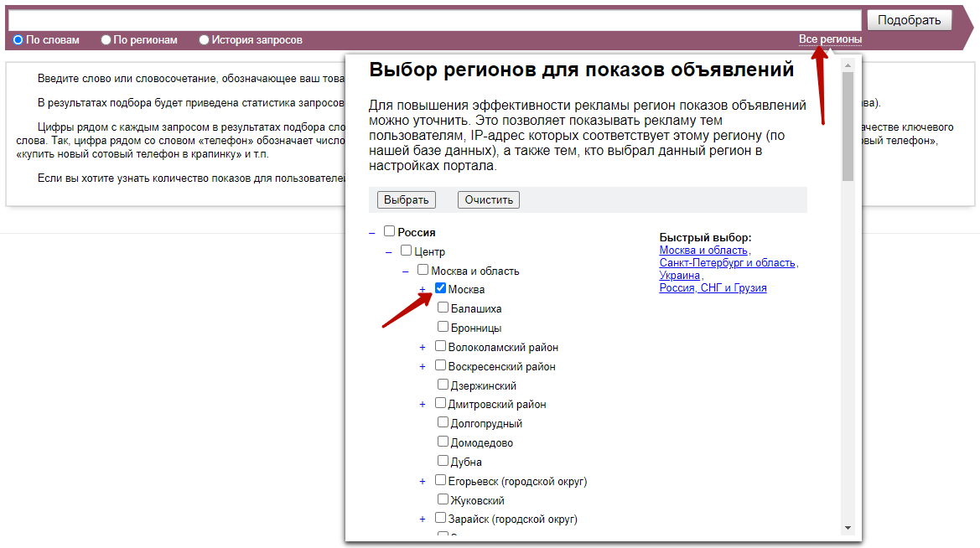Select the "История запросов" radio button
The image size is (980, 548).
coord(203,39)
